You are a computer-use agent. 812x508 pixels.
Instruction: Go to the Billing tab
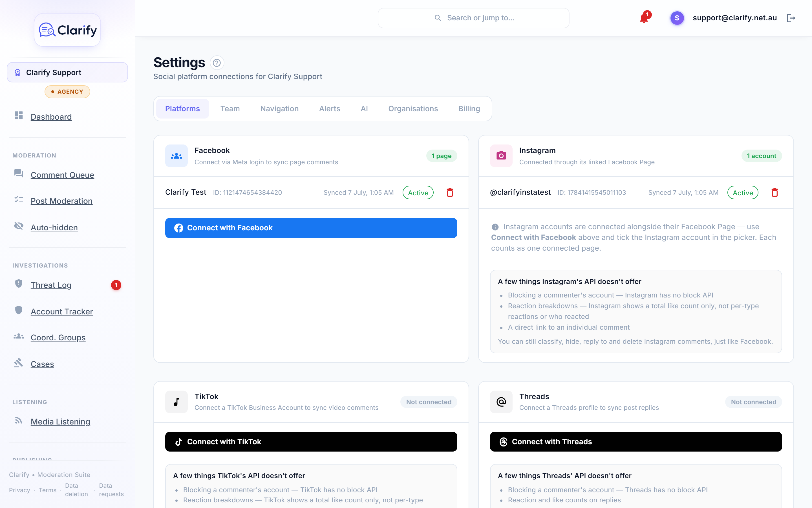(x=469, y=109)
